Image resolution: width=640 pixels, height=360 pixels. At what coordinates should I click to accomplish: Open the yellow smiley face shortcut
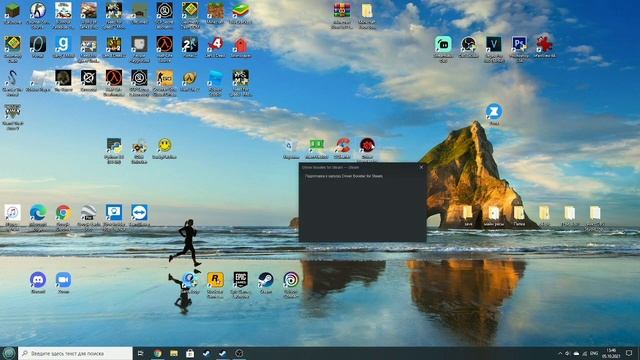coord(164,145)
